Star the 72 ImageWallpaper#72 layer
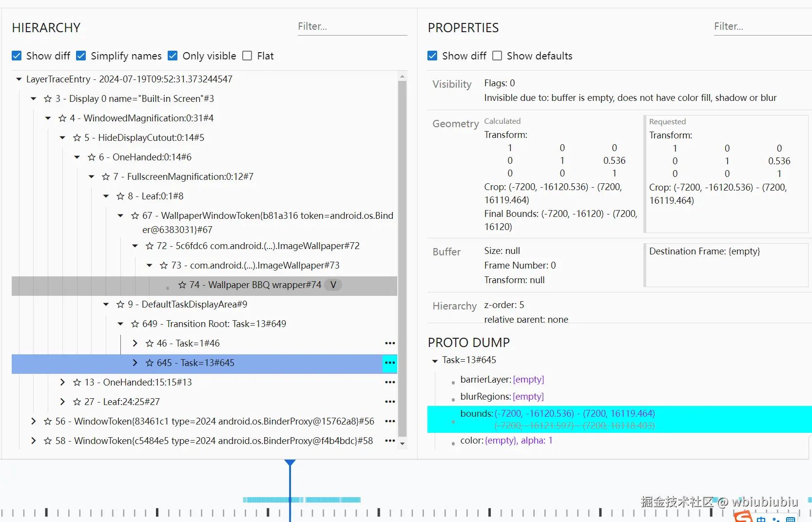The image size is (812, 522). click(x=150, y=246)
